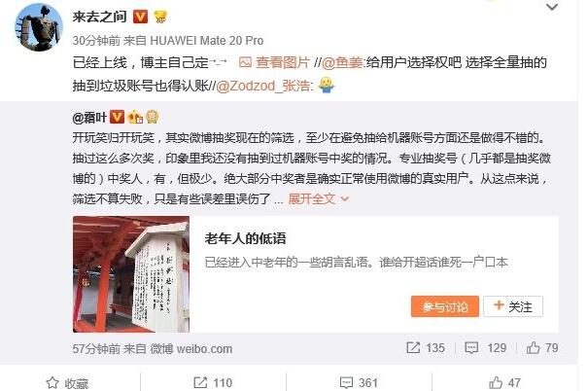This screenshot has width=588, height=391.
Task: Like the original post with 79 thumbs-up
Action: point(542,348)
